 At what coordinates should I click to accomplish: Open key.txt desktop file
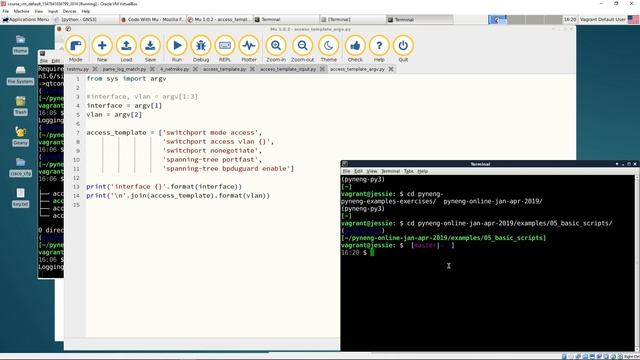[20, 198]
